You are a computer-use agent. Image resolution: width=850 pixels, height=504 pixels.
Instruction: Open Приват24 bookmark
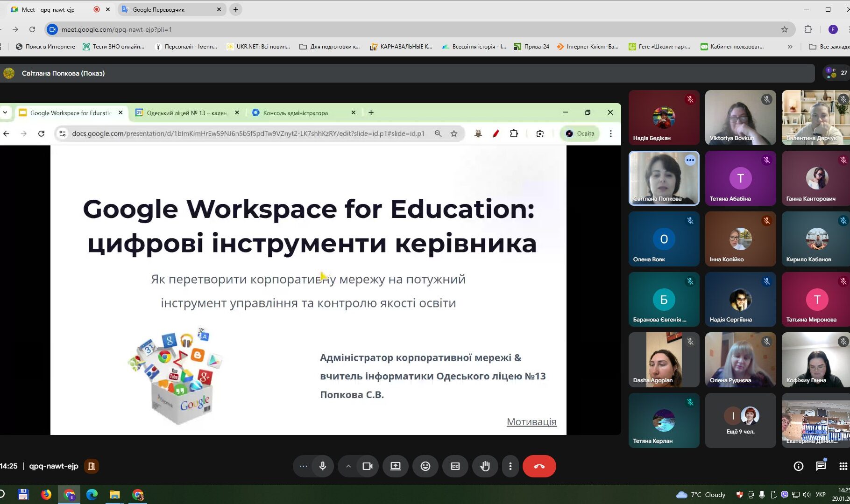(x=531, y=47)
